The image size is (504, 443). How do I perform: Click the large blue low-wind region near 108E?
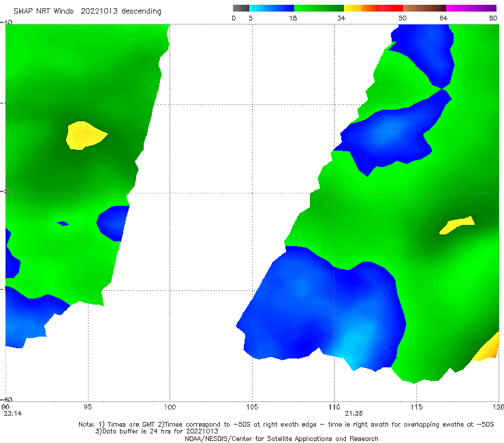(x=321, y=309)
